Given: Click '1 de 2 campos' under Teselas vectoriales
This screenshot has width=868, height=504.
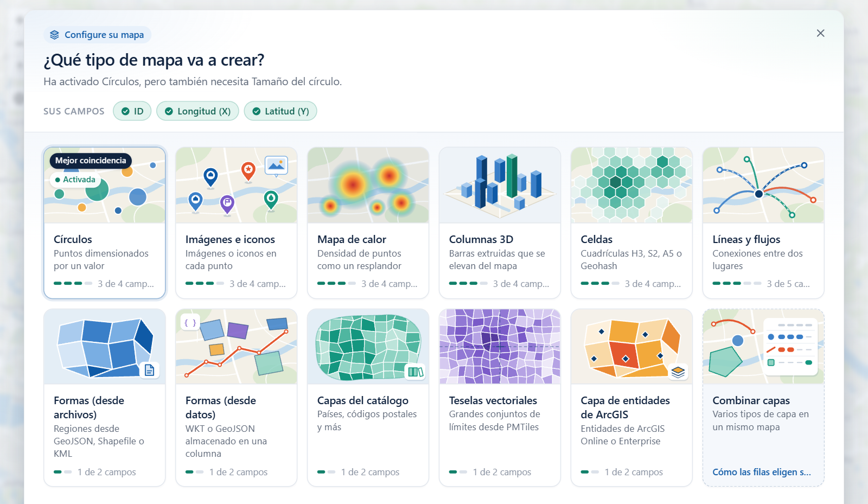Looking at the screenshot, I should coord(502,472).
